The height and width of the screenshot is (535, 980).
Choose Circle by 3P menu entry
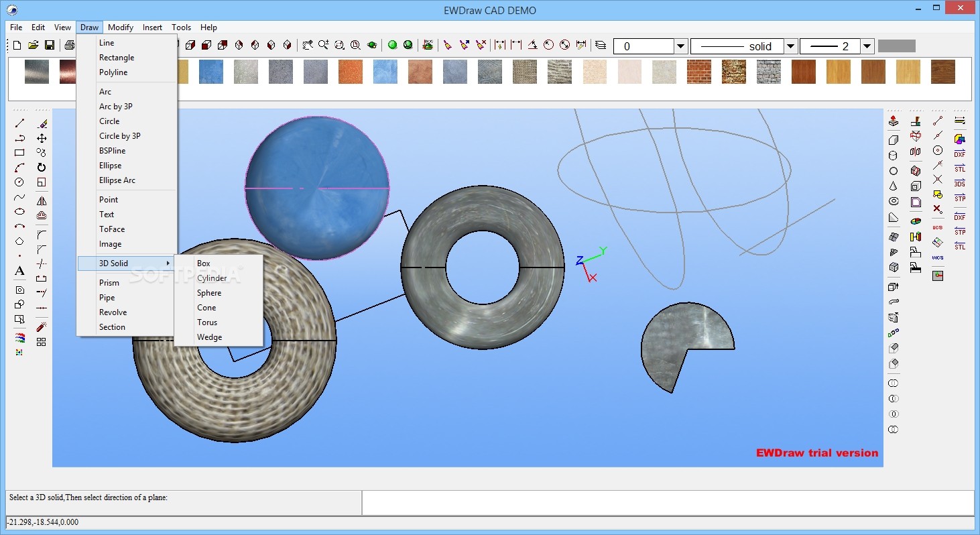pos(120,136)
